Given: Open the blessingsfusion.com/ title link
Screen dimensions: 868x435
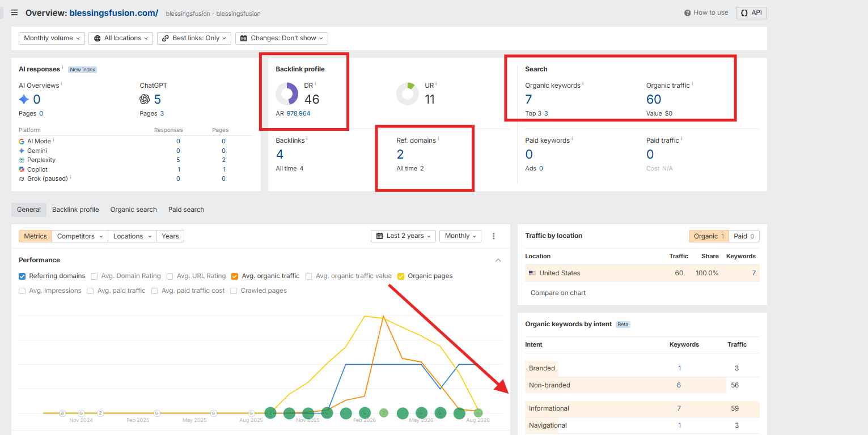Looking at the screenshot, I should [114, 12].
